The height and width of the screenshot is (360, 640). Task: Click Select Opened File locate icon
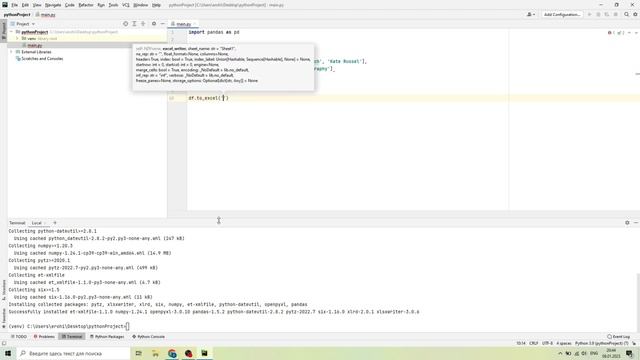pos(125,24)
